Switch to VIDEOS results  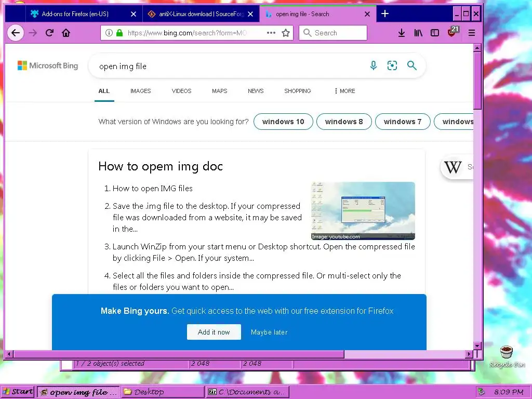click(x=181, y=91)
